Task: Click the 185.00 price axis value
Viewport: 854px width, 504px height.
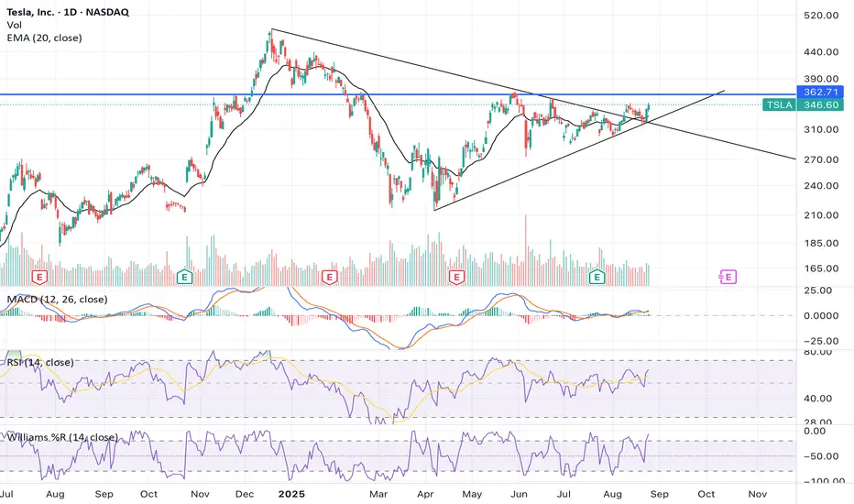Action: point(821,244)
